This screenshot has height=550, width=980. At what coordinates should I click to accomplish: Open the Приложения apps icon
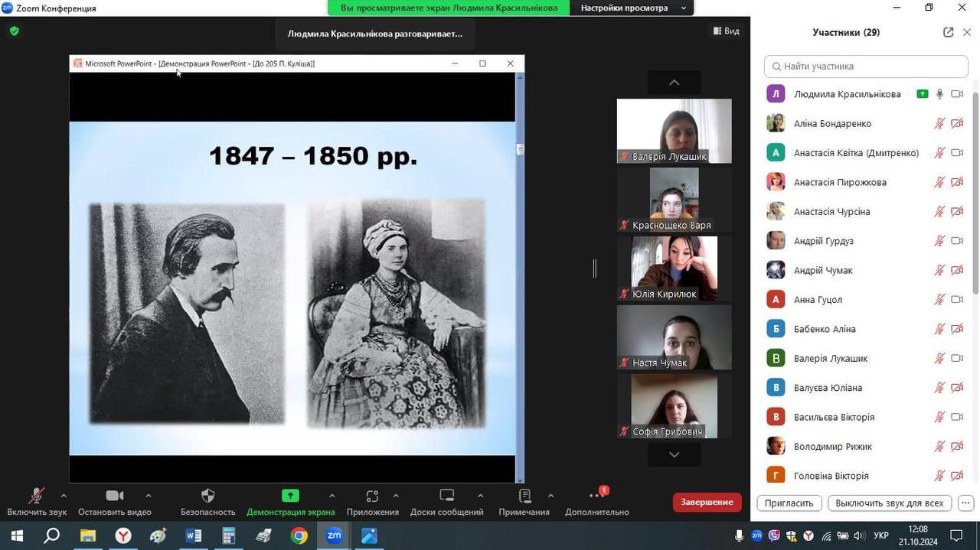[x=372, y=496]
